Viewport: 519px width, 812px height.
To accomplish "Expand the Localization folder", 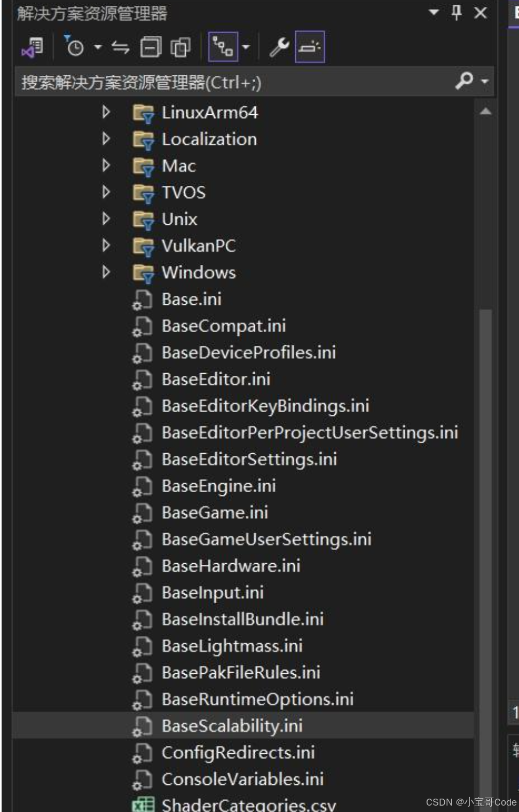I will (x=106, y=139).
